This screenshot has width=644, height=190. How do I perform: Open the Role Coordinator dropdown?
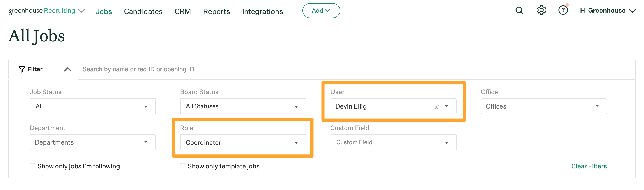click(243, 142)
